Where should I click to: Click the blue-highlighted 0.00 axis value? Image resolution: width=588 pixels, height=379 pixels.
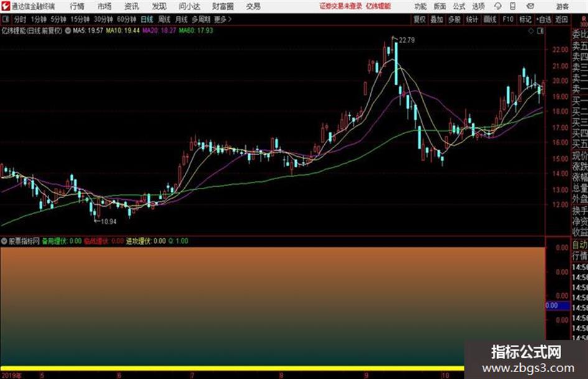[x=558, y=306]
